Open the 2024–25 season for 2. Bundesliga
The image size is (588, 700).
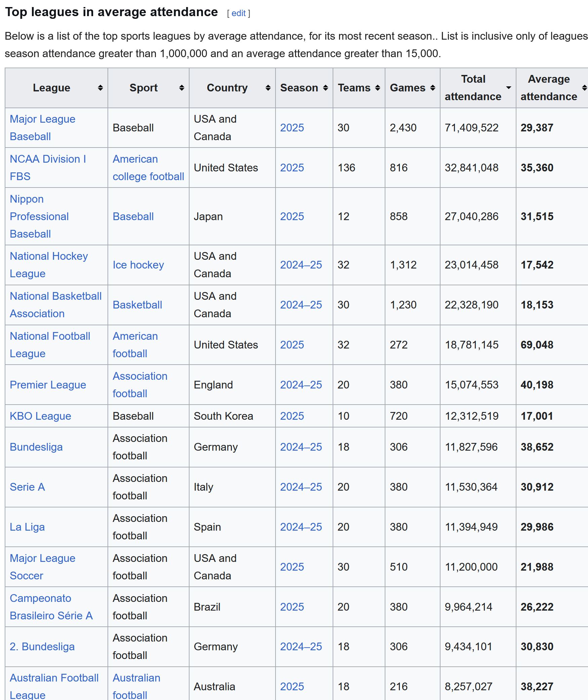point(301,647)
